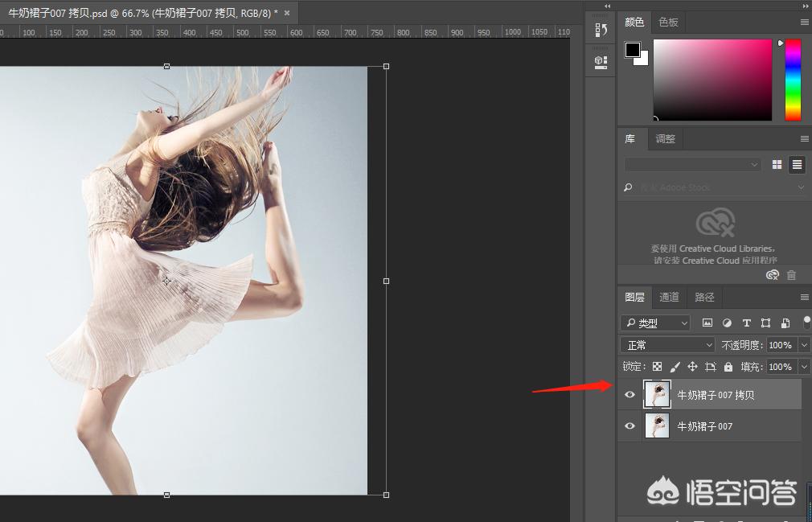Click the lock image pixels brush icon

pyautogui.click(x=675, y=367)
